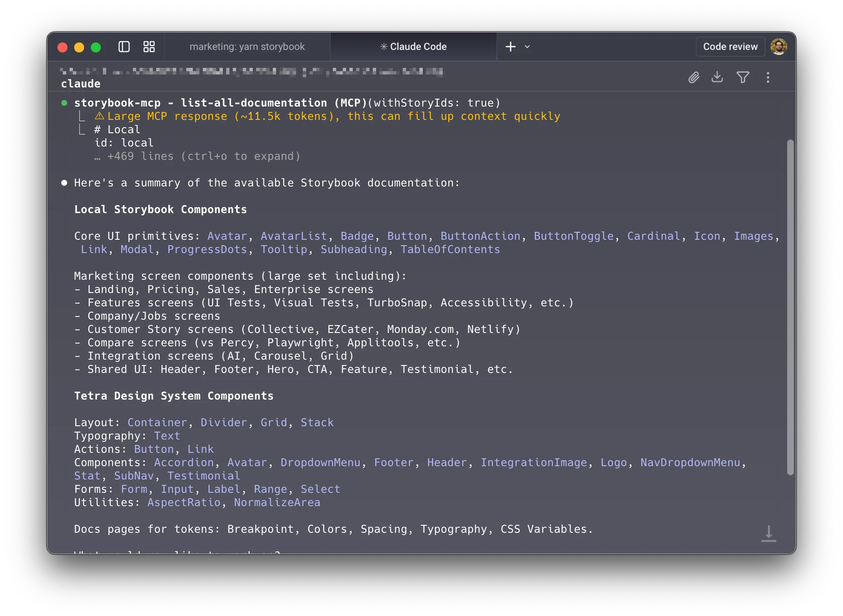Click the Code review button

pos(730,47)
